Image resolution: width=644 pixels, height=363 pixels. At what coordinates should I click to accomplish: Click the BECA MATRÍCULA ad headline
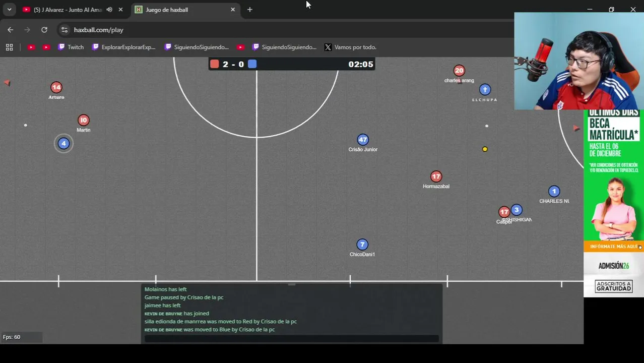pyautogui.click(x=613, y=129)
